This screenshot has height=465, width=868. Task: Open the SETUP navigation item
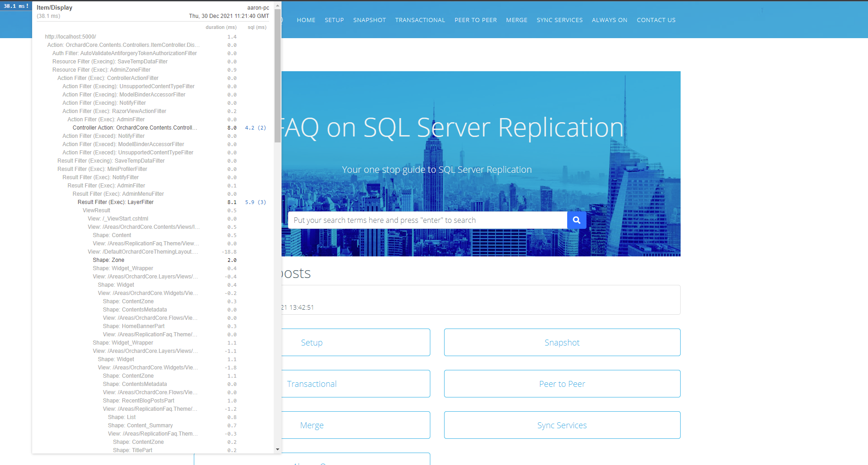tap(334, 20)
